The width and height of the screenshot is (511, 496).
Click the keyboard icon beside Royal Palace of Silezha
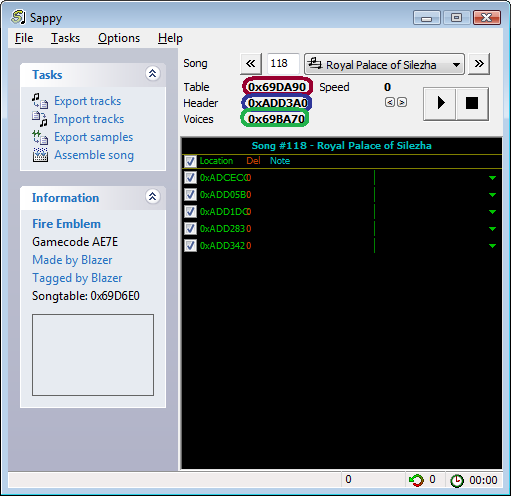(314, 63)
